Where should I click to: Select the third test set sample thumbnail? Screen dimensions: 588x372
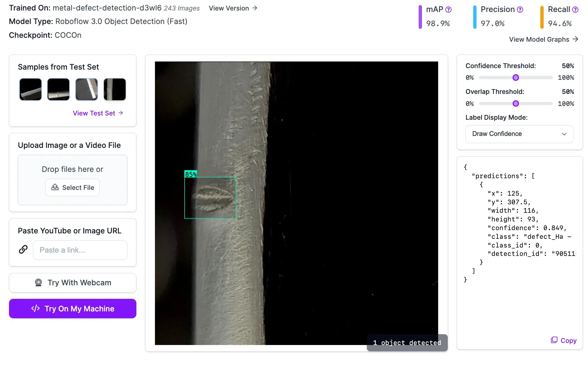[x=87, y=89]
